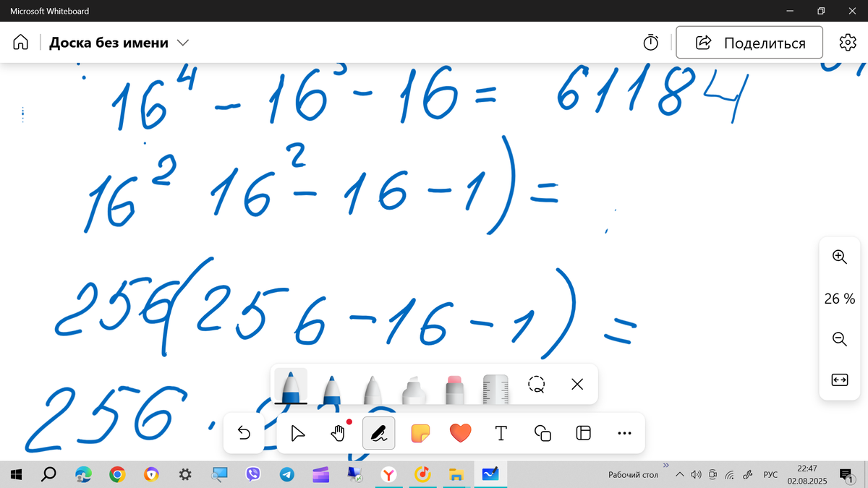
Task: Open the shapes tool
Action: point(542,433)
